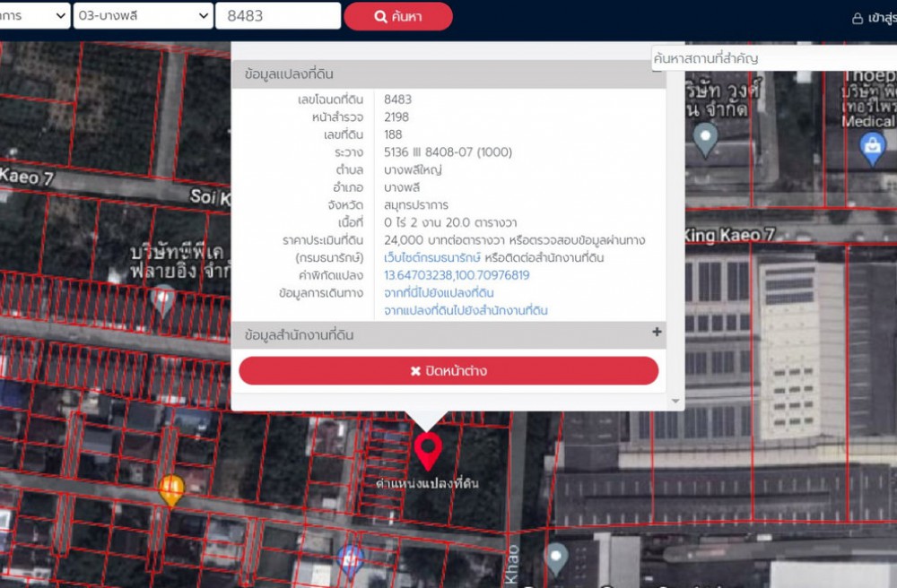The height and width of the screenshot is (588, 897).
Task: Click gray pin under บริษัททีพีเค พลายอิ้ง label
Action: pyautogui.click(x=162, y=299)
